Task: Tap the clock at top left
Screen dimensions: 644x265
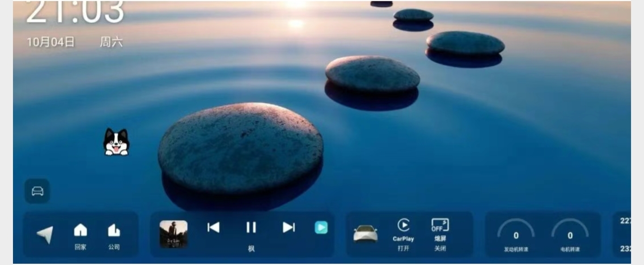Action: point(75,13)
